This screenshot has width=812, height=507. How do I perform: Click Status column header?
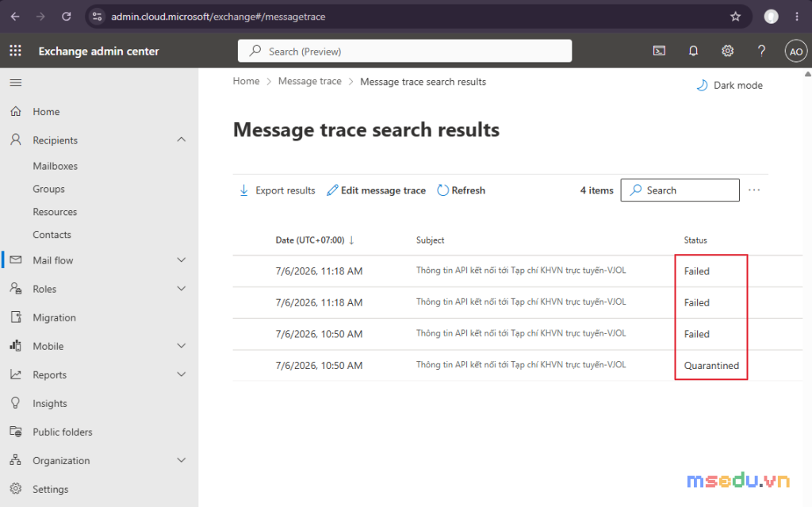click(695, 240)
